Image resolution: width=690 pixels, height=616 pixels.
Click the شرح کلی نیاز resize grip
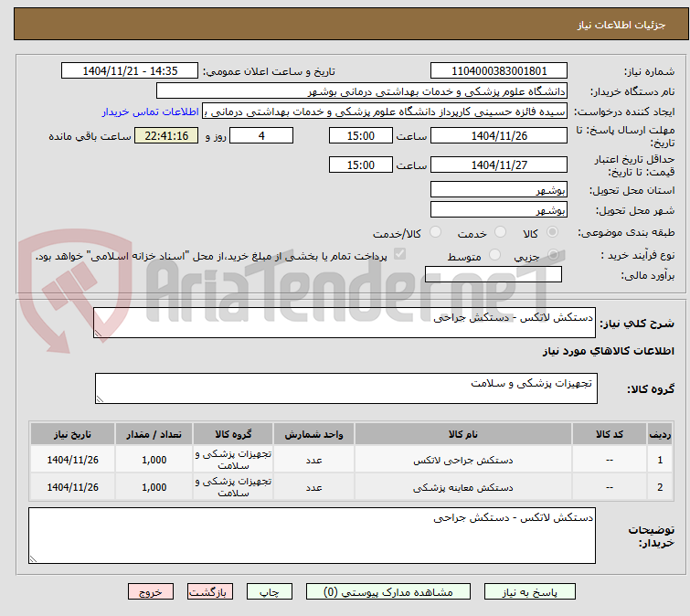(98, 334)
